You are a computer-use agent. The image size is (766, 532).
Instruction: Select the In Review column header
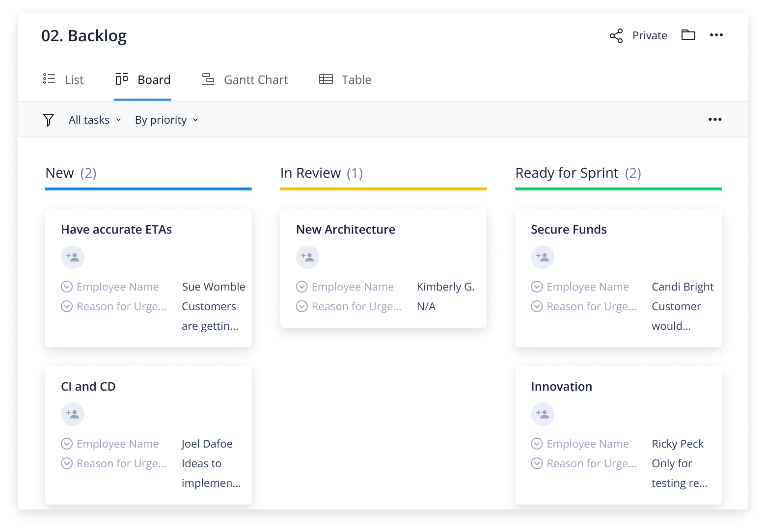[x=321, y=173]
